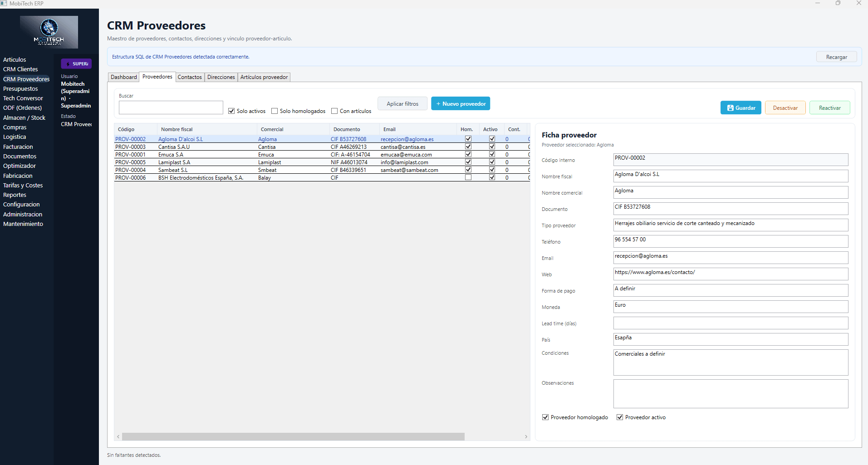Click the save icon on the Guardar button
Image resolution: width=868 pixels, height=465 pixels.
730,108
